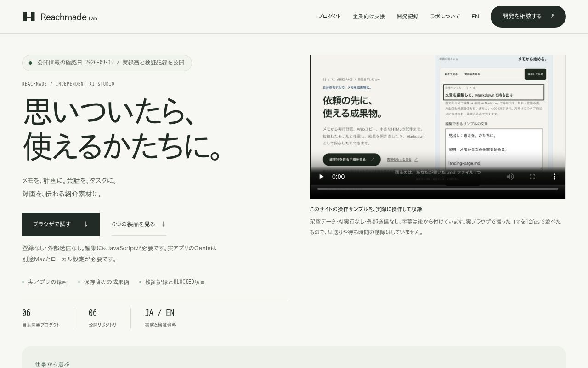
Task: Click the 公開情報の確認日 status pill
Action: coord(107,63)
